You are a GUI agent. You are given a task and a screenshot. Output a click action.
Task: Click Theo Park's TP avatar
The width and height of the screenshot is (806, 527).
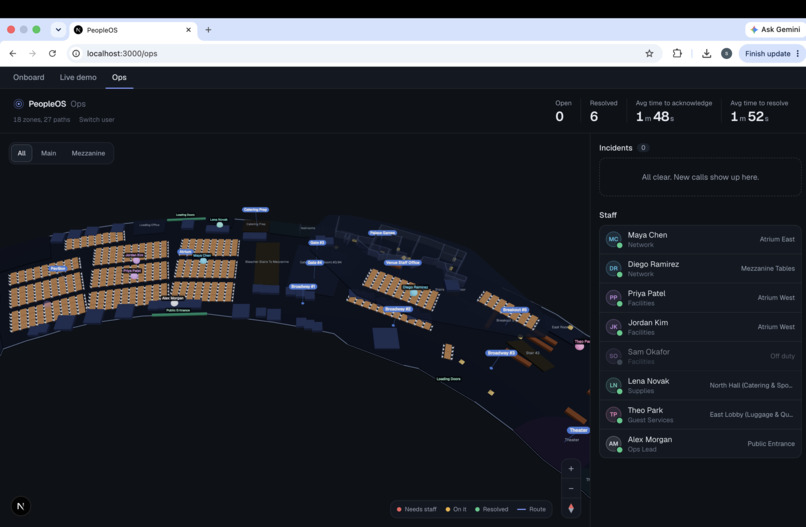(613, 415)
